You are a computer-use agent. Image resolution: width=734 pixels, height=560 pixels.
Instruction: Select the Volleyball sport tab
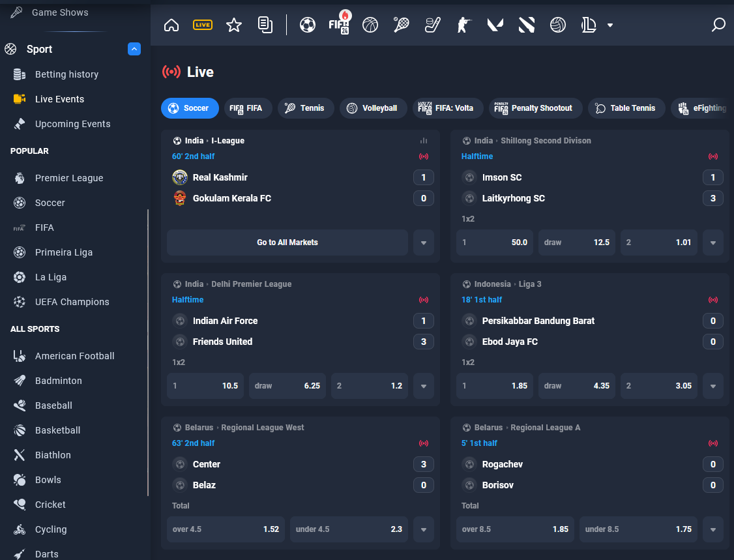pos(373,108)
